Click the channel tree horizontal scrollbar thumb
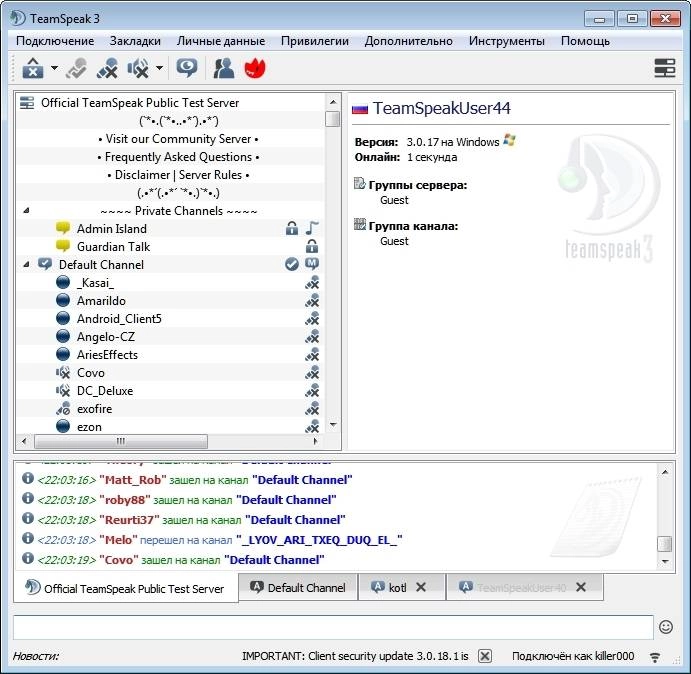This screenshot has width=691, height=674. [x=121, y=441]
